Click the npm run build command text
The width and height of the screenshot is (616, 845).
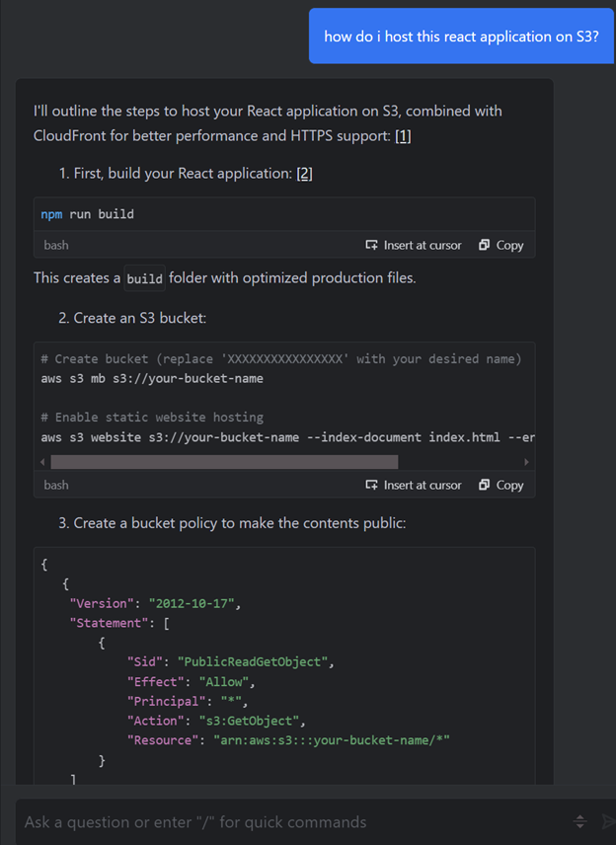point(88,213)
